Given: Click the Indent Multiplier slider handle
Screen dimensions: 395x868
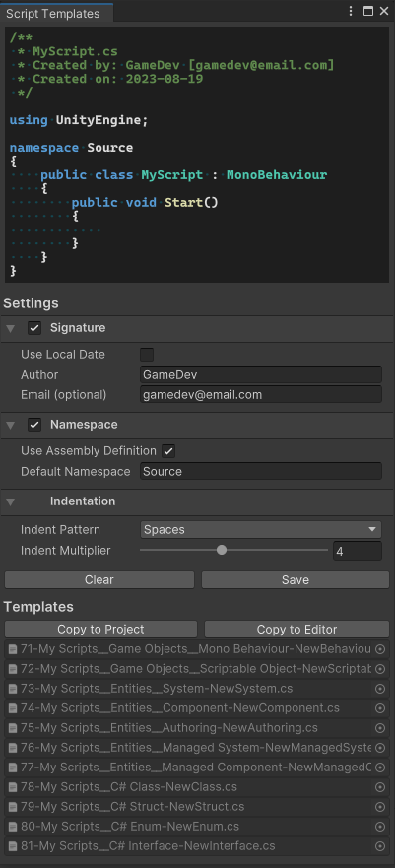Looking at the screenshot, I should pos(222,550).
